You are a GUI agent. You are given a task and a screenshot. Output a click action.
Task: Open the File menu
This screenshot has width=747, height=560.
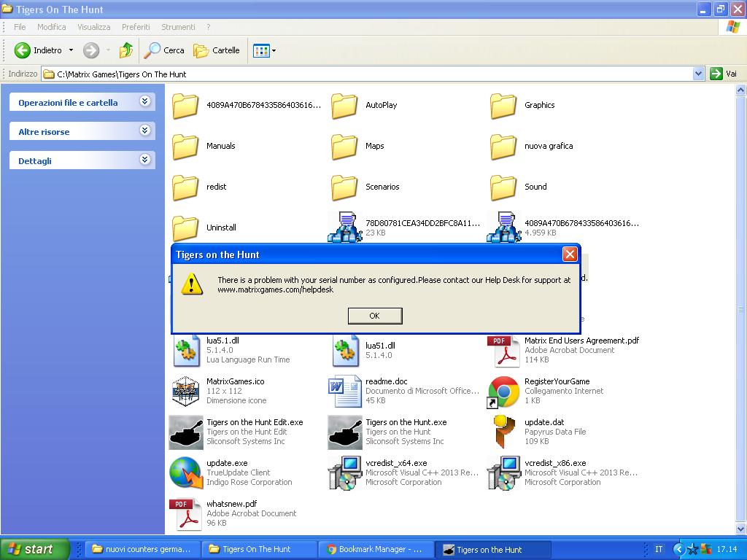[20, 27]
